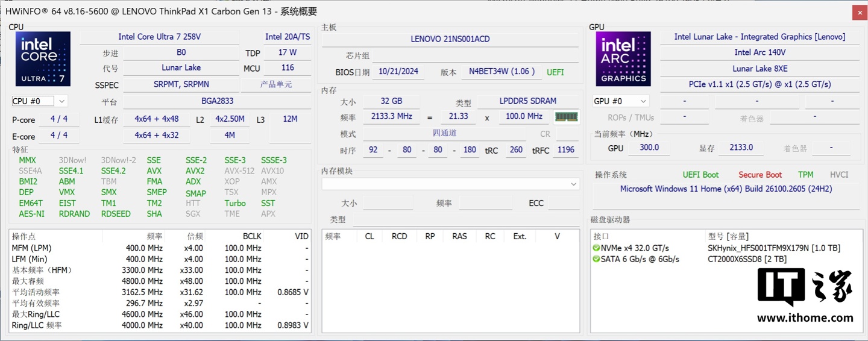Select the SKHynix NVMe drive entry
Image resolution: width=868 pixels, height=341 pixels.
773,248
